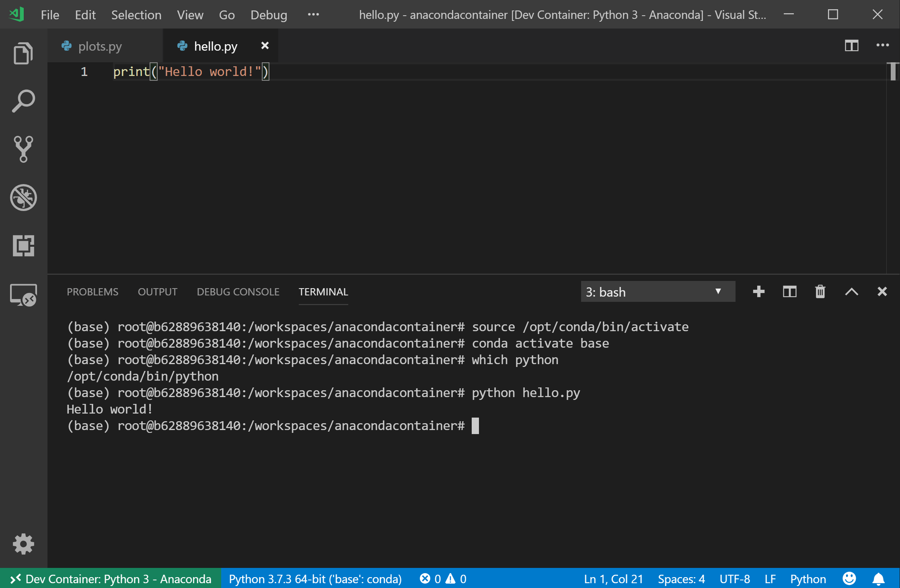Click the Python 3.7.3 interpreter selector
The height and width of the screenshot is (588, 900).
coord(315,579)
